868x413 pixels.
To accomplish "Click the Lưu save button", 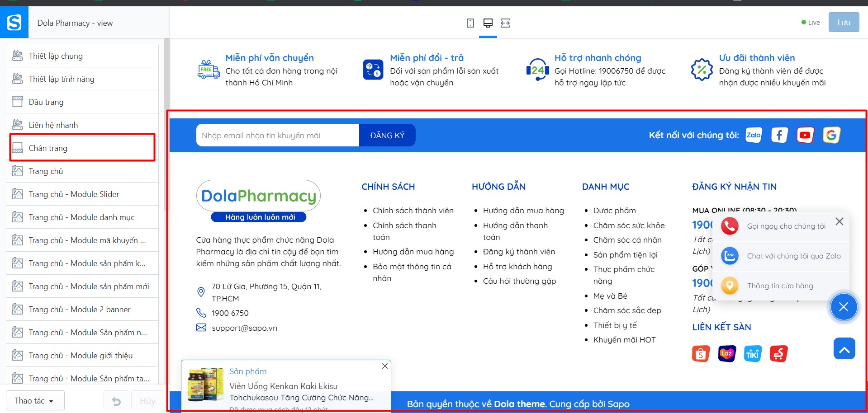I will tap(844, 22).
